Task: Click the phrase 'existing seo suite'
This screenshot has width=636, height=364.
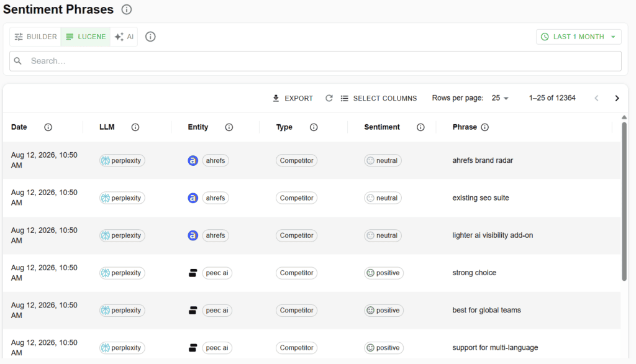Action: click(x=481, y=198)
